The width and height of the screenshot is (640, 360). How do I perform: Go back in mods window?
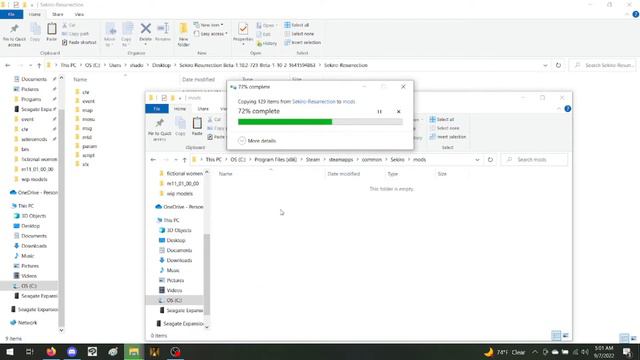point(153,160)
